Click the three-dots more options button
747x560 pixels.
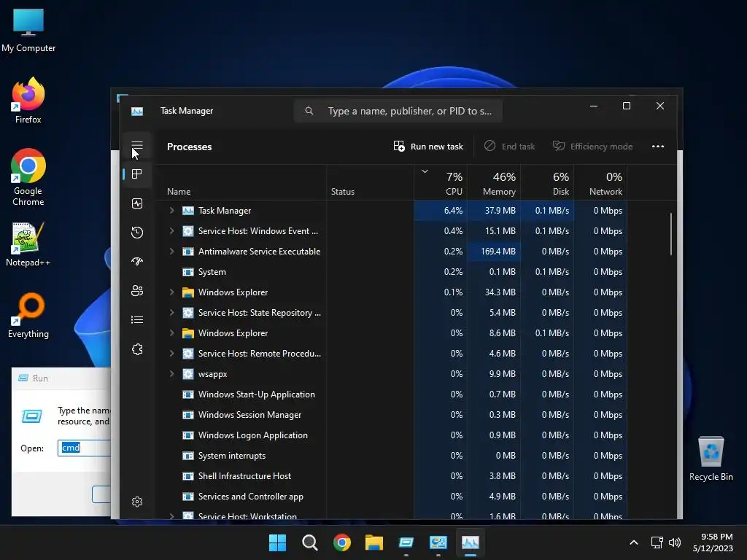tap(657, 146)
